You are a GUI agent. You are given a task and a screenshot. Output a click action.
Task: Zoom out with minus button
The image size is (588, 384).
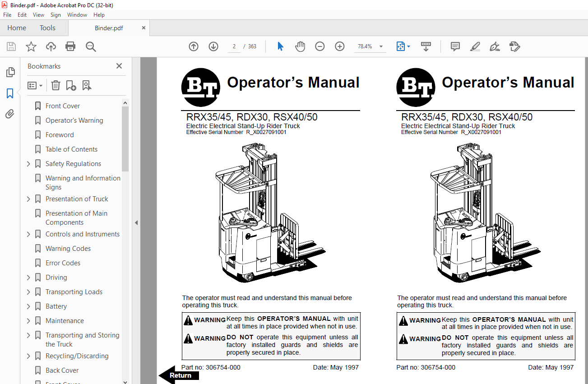pyautogui.click(x=320, y=46)
